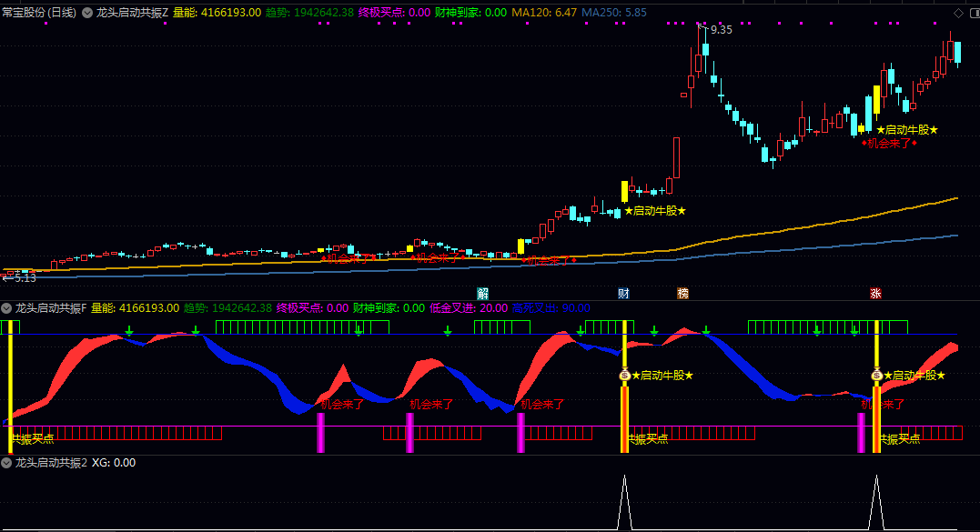Click the latest money bag icon beside 启动牛股

click(x=876, y=375)
